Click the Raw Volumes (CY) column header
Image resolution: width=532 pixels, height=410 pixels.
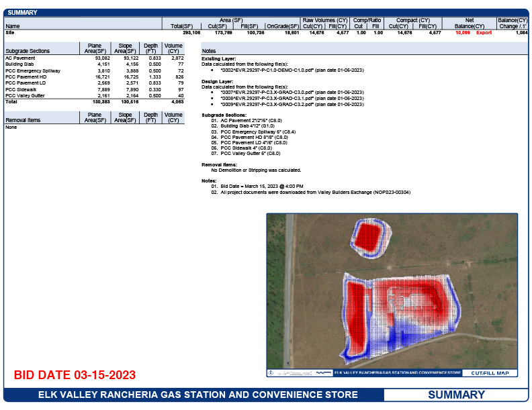[x=324, y=20]
